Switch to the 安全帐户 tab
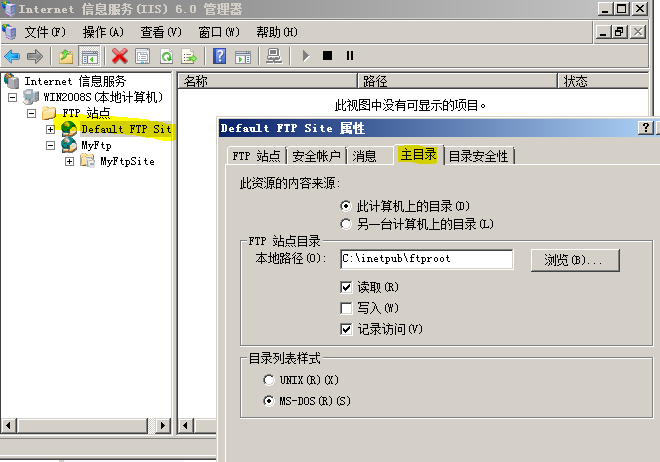 tap(316, 156)
